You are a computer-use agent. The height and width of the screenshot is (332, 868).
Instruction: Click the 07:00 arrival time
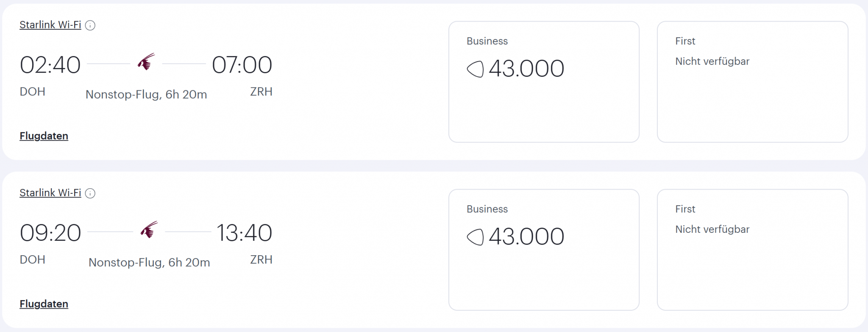(242, 65)
